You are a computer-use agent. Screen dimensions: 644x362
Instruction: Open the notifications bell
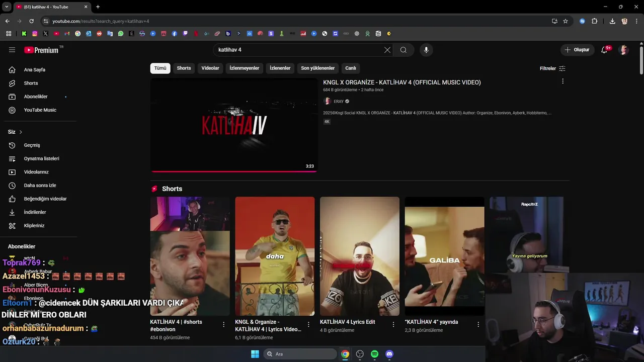click(x=604, y=50)
